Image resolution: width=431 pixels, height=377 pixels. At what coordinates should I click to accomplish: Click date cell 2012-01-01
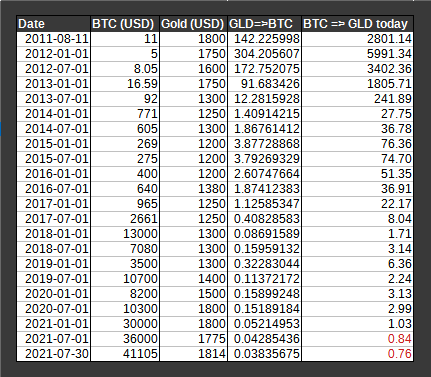tap(53, 54)
